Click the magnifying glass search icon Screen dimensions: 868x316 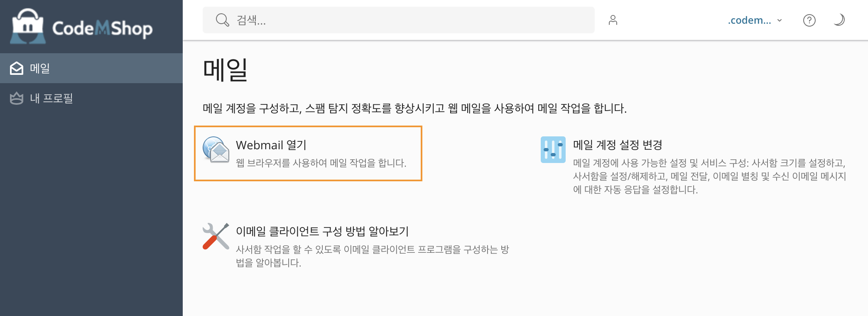(x=222, y=20)
